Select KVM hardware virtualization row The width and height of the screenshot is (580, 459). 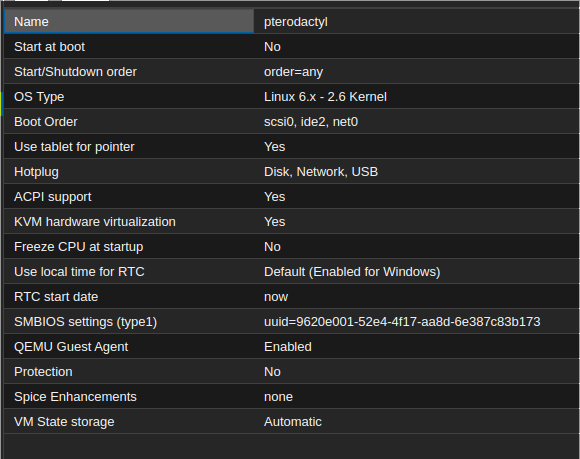click(x=291, y=222)
